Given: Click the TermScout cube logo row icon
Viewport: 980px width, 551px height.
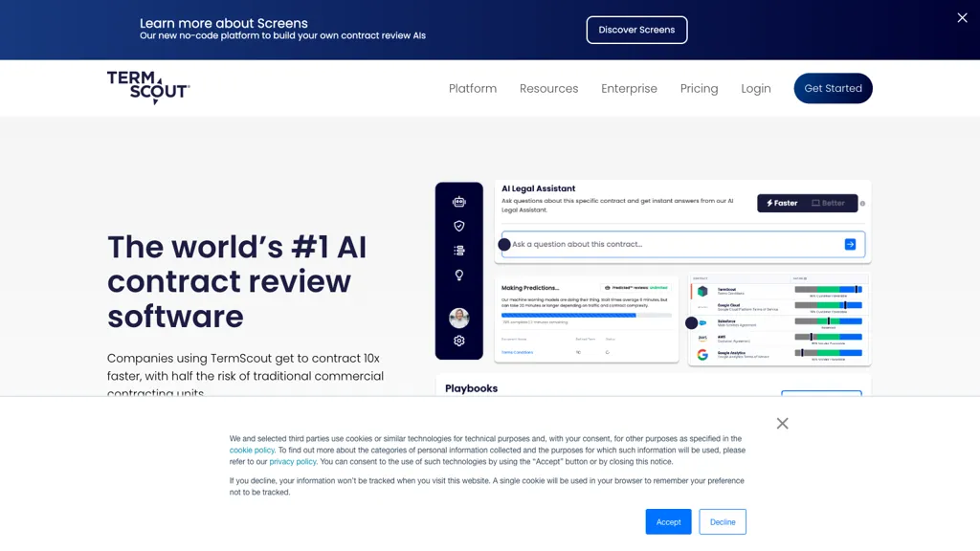Looking at the screenshot, I should [x=702, y=291].
